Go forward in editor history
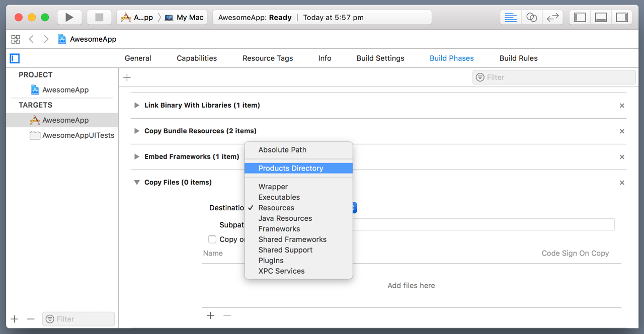644x334 pixels. tap(46, 39)
